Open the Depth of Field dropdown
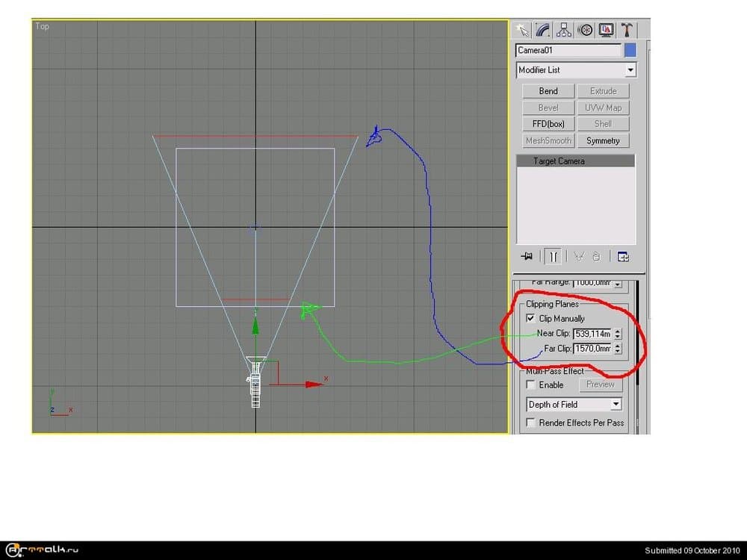 tap(574, 404)
